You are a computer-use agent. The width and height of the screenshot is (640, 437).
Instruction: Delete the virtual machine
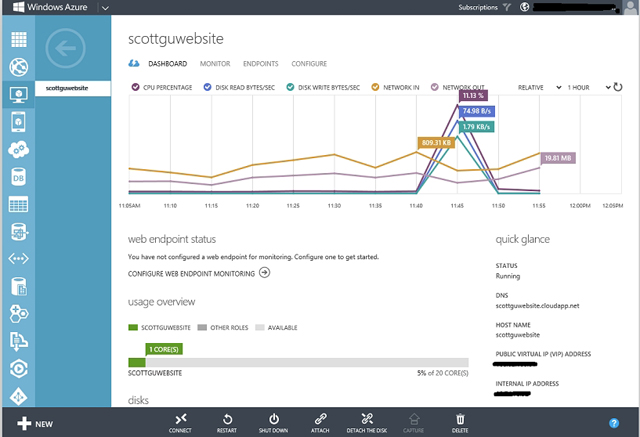pos(460,423)
